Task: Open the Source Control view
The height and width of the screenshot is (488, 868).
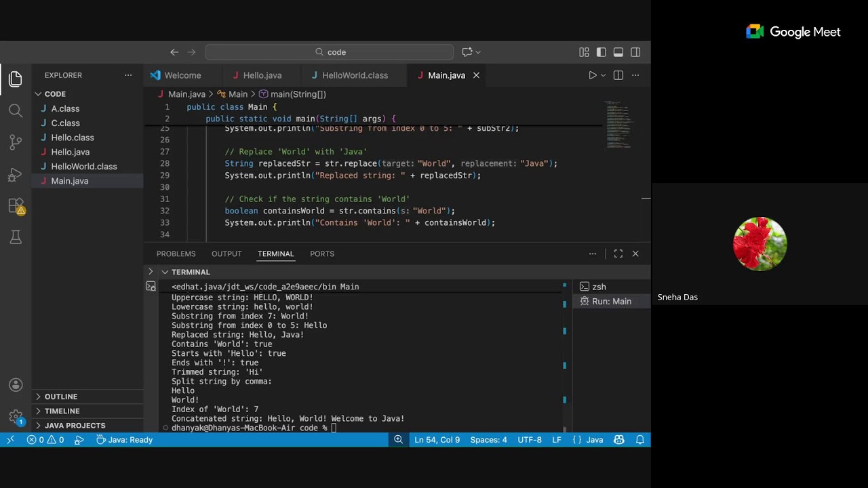Action: (16, 142)
